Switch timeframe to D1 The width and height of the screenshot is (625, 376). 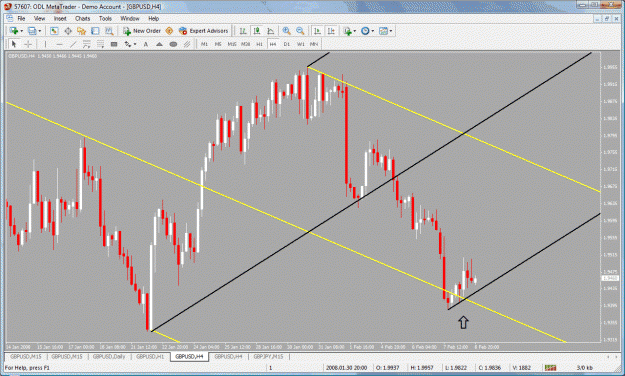[287, 44]
